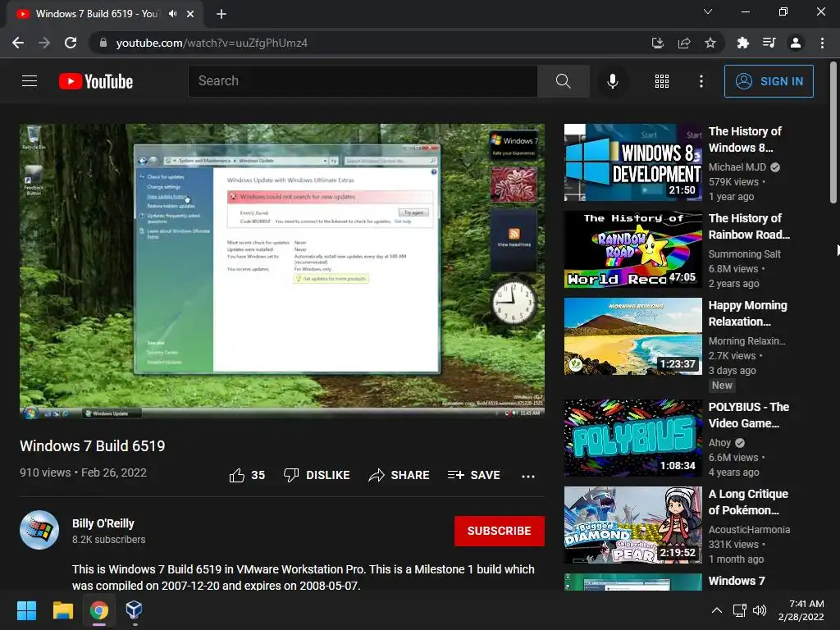Dislike the video

click(317, 475)
